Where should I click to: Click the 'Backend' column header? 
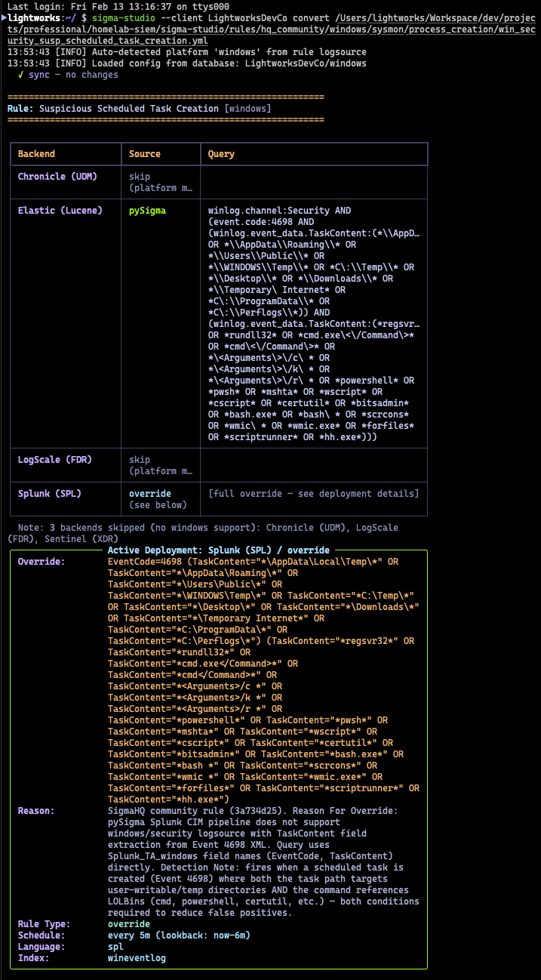[36, 154]
